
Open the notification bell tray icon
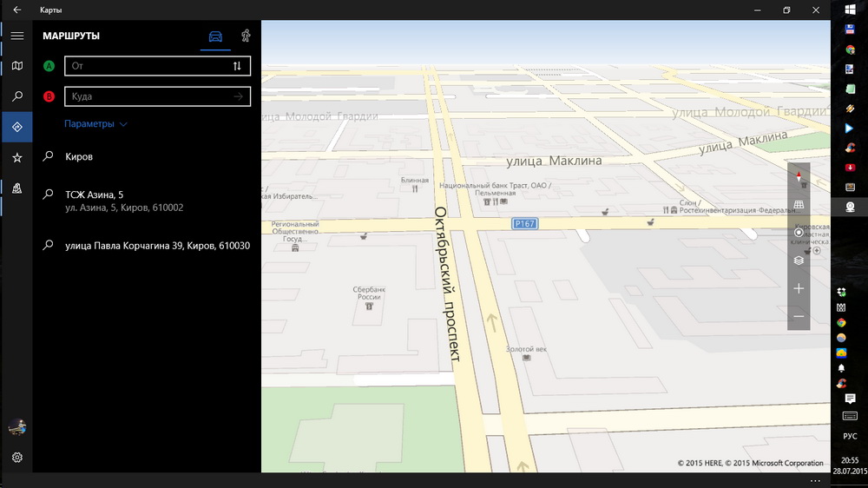tap(841, 368)
